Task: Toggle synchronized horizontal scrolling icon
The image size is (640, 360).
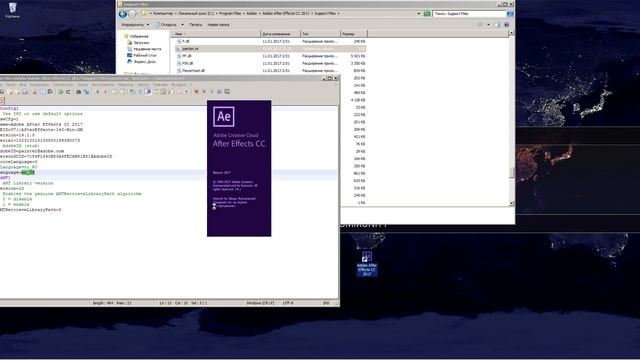Action: (x=122, y=92)
